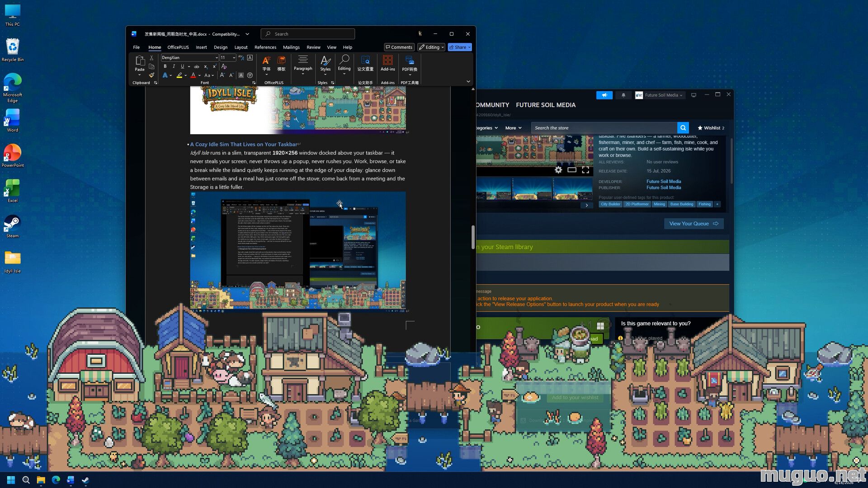
Task: Collapse the Word ribbon with the chevron
Action: tap(468, 81)
